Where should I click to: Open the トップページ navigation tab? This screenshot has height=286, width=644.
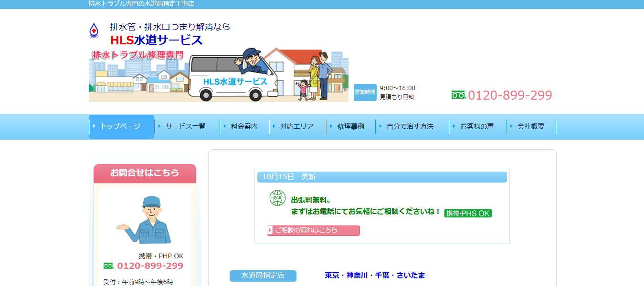121,127
